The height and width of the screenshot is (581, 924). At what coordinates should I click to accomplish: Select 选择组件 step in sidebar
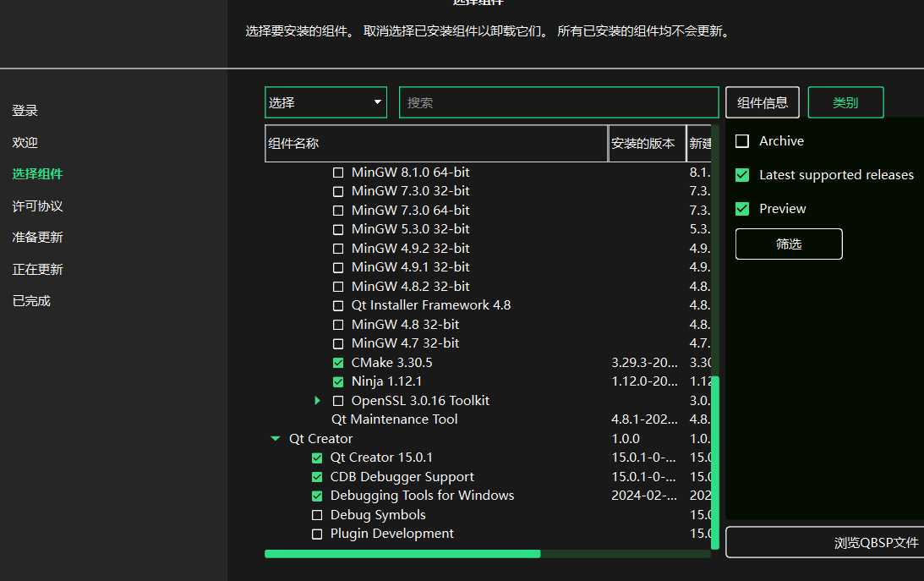(x=37, y=174)
